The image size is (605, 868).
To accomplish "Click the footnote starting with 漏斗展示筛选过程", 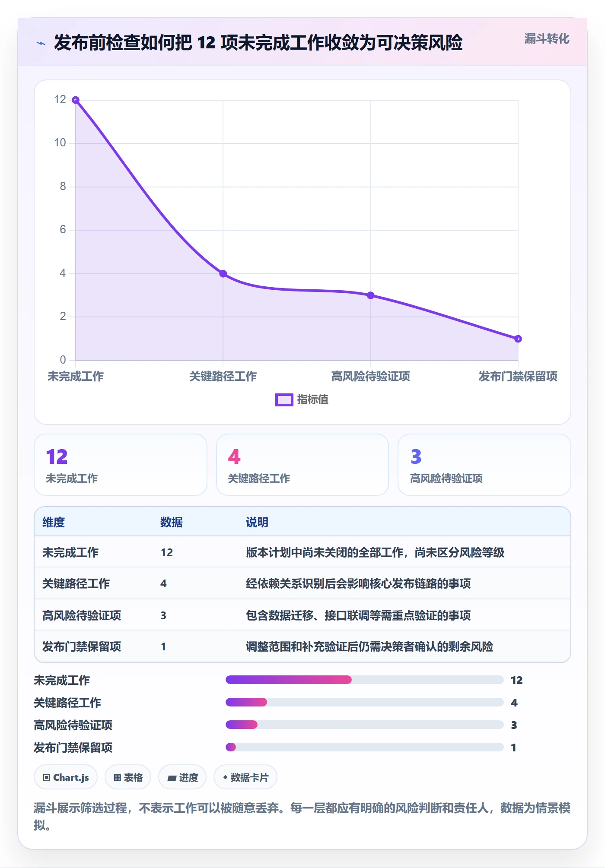I will coord(302,816).
